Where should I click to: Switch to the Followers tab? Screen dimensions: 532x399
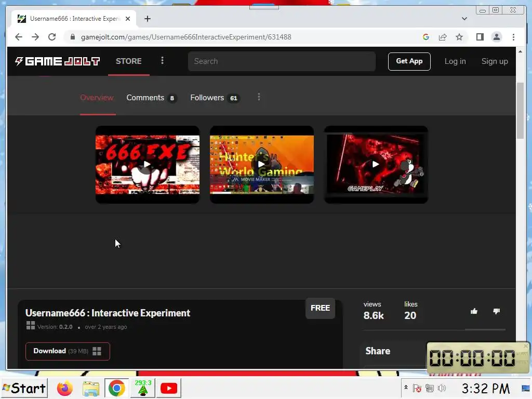coord(215,98)
